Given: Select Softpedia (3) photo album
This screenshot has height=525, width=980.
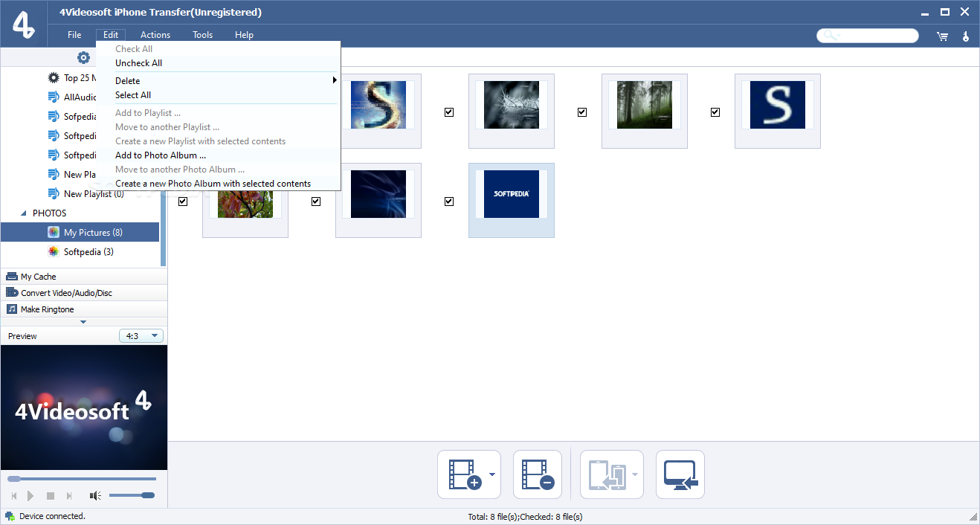Looking at the screenshot, I should tap(80, 252).
